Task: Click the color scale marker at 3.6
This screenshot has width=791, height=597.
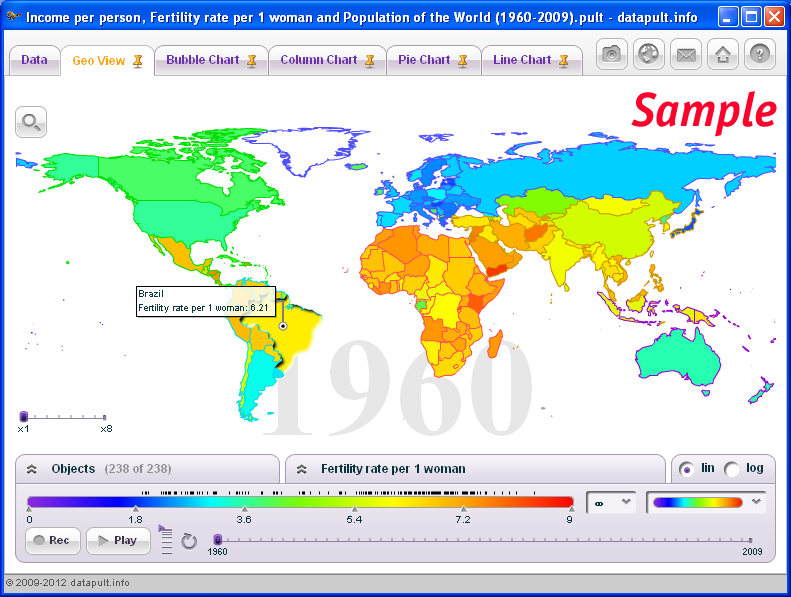Action: click(x=245, y=509)
